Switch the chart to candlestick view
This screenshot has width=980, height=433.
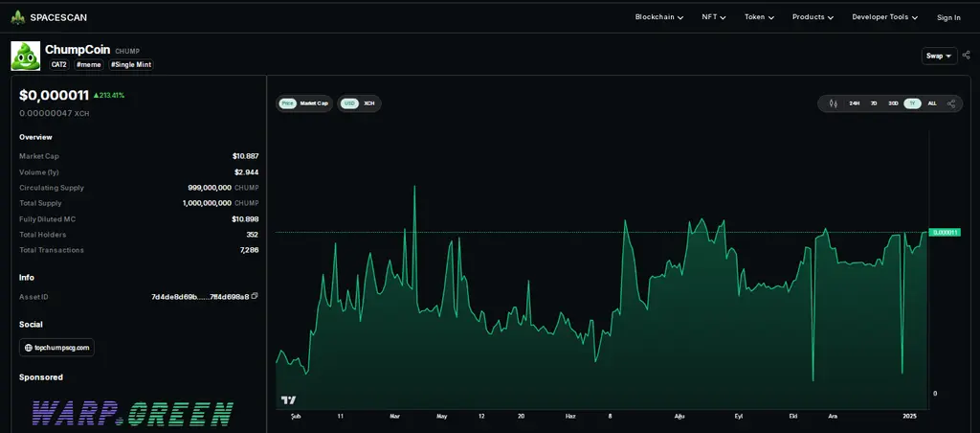[x=834, y=103]
